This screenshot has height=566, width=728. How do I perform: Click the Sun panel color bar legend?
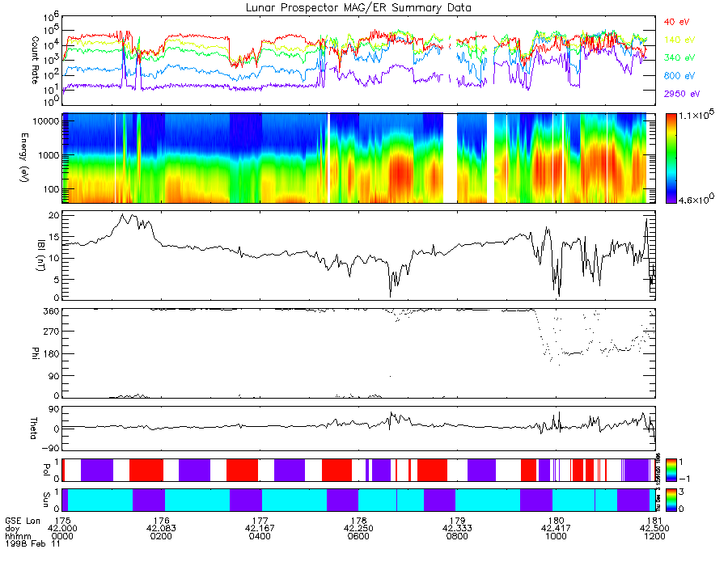(671, 501)
